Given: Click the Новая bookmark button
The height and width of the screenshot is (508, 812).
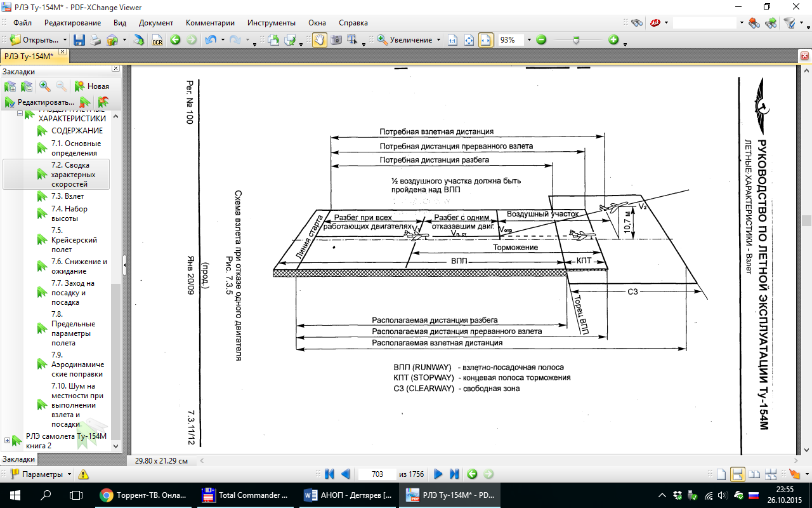Looking at the screenshot, I should tap(92, 86).
